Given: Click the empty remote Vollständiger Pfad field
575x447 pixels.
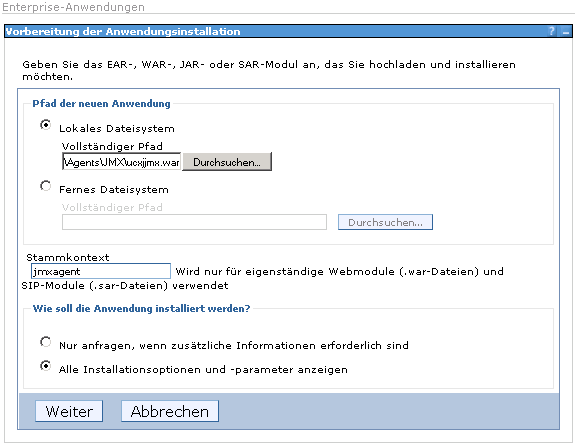Looking at the screenshot, I should tap(194, 222).
